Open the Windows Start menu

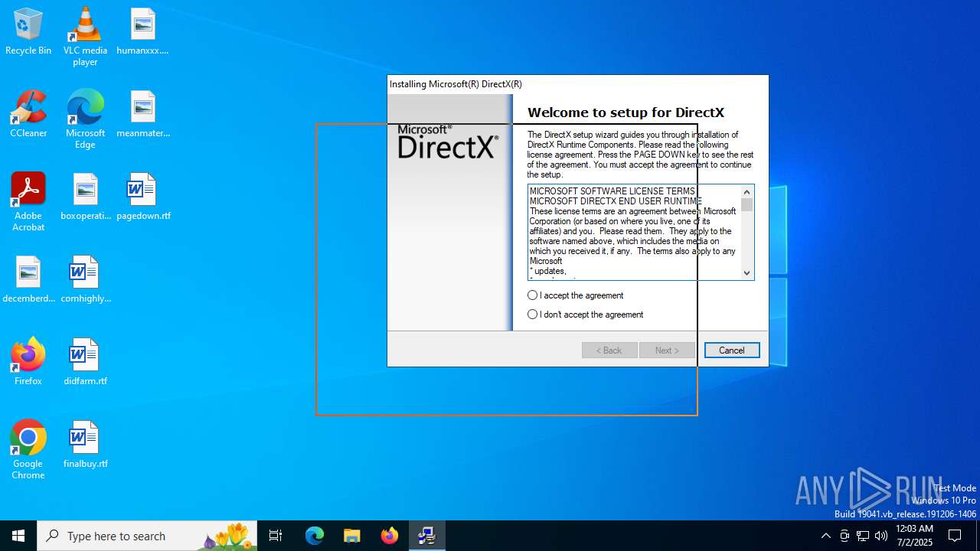pyautogui.click(x=18, y=536)
